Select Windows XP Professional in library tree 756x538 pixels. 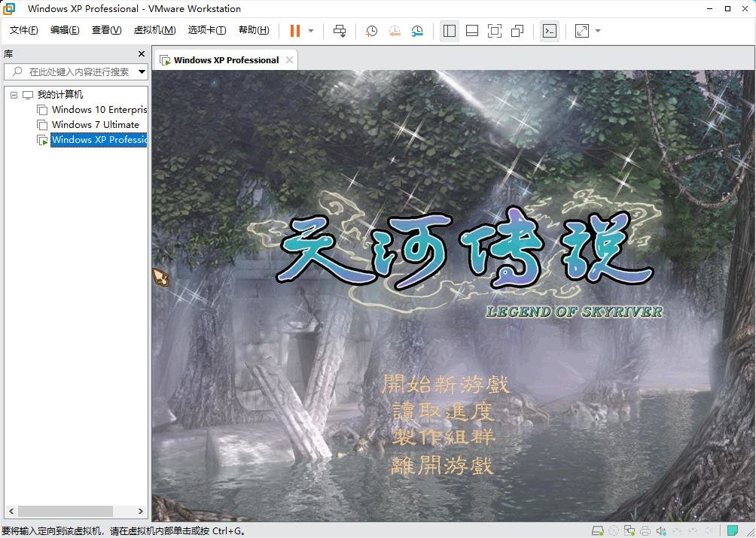(x=99, y=140)
